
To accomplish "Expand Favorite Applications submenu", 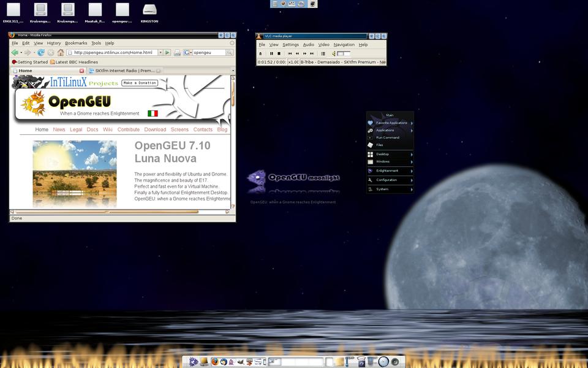I will point(391,123).
